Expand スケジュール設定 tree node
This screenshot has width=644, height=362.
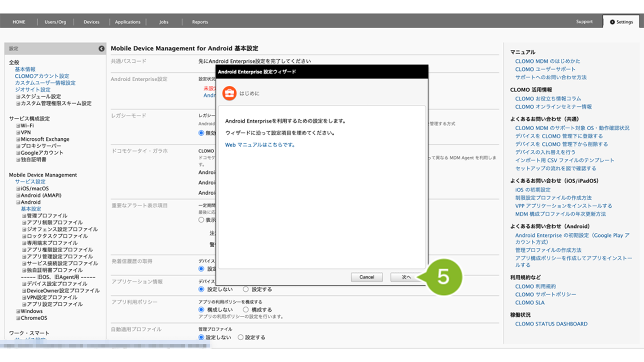tap(18, 97)
